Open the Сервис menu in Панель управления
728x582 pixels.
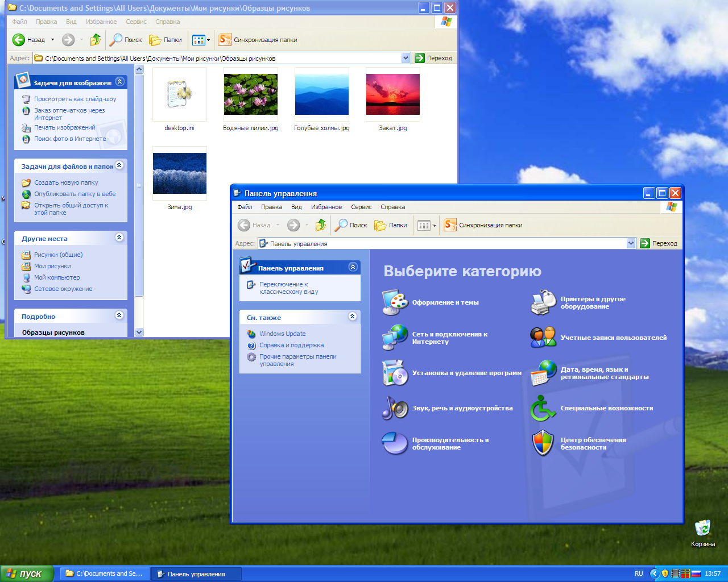pos(361,207)
